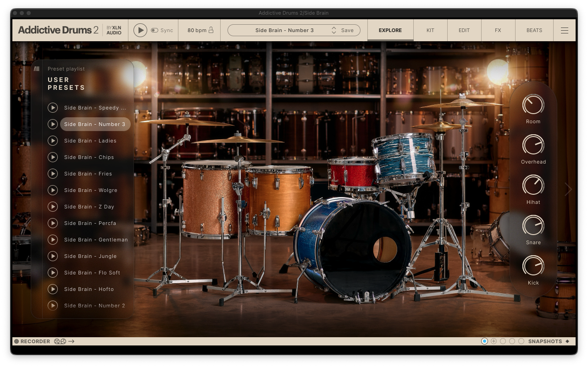The image size is (588, 367).
Task: Start playback with the top bar play button
Action: tap(140, 30)
